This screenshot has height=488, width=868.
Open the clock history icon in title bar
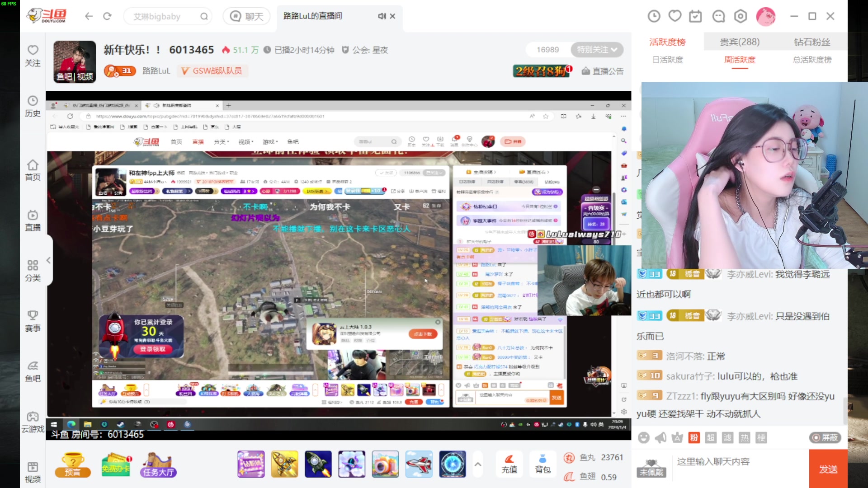tap(654, 16)
